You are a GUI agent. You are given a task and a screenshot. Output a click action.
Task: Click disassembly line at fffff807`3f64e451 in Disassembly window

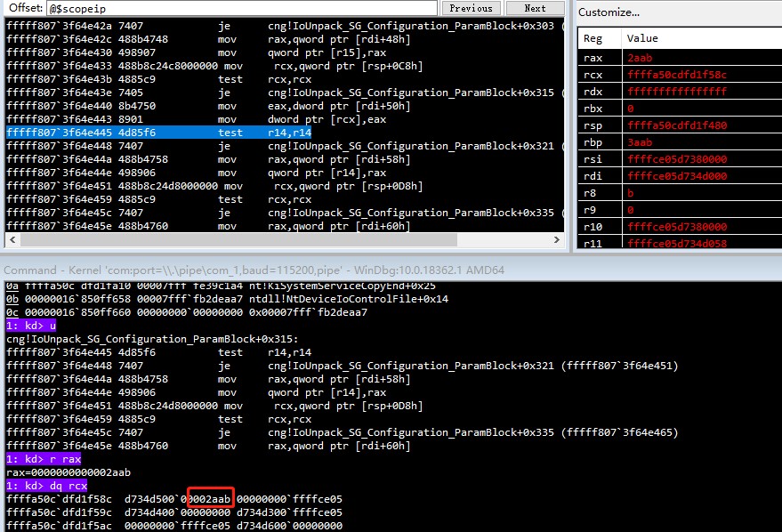point(214,186)
